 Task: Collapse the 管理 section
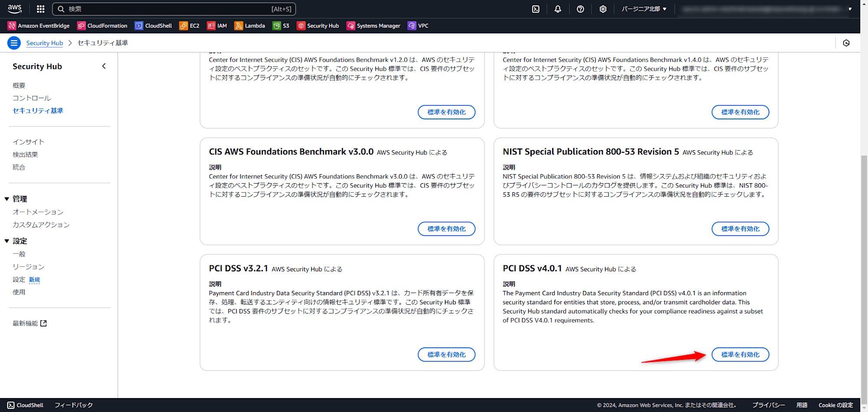click(x=7, y=199)
